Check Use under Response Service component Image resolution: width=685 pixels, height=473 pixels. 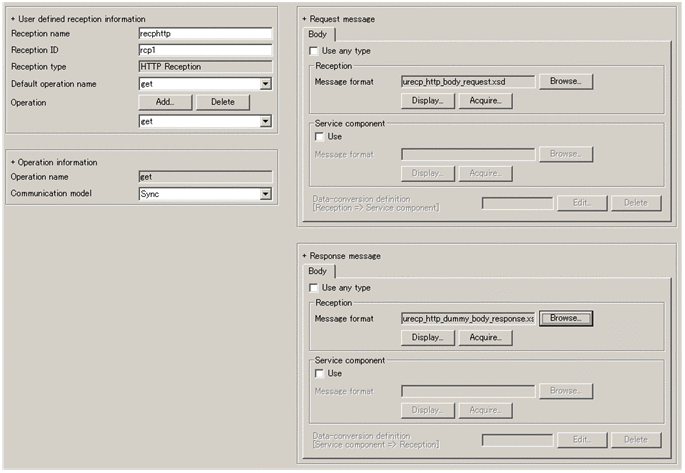(320, 373)
